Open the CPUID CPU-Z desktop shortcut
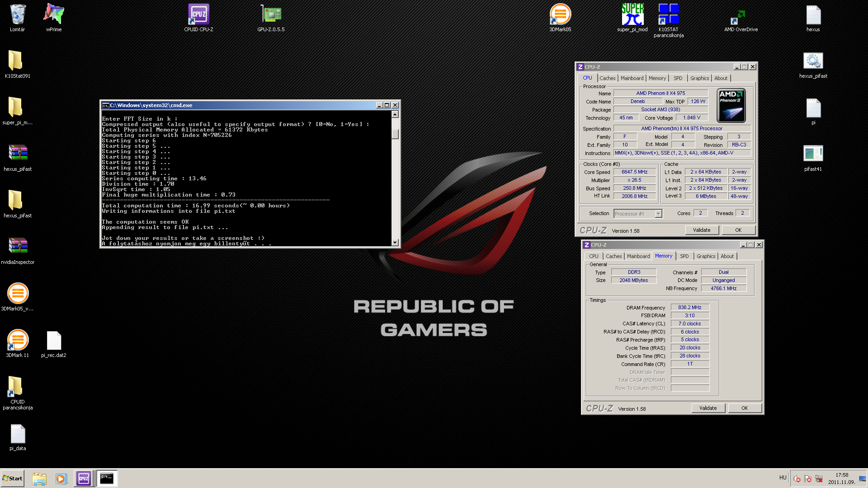Viewport: 868px width, 488px height. (198, 18)
